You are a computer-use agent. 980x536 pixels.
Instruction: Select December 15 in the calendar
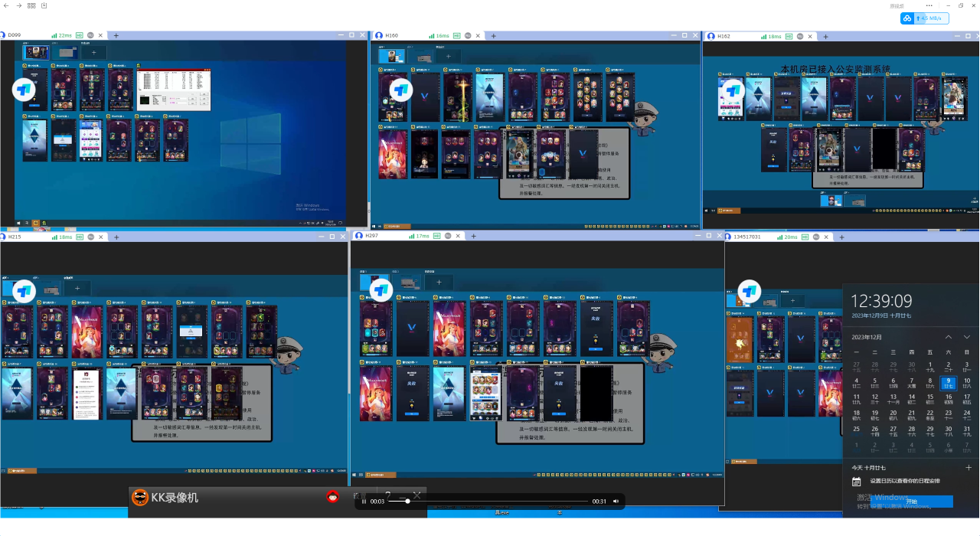point(930,399)
